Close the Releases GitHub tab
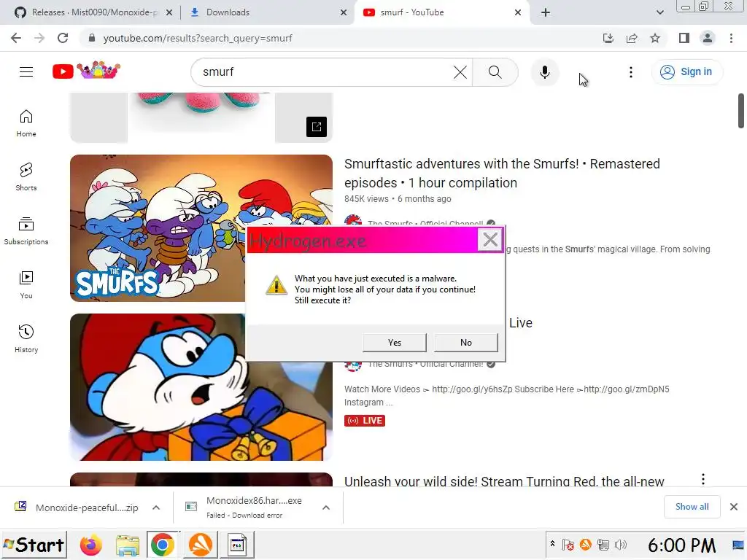Screen dimensions: 747x560 pos(169,12)
